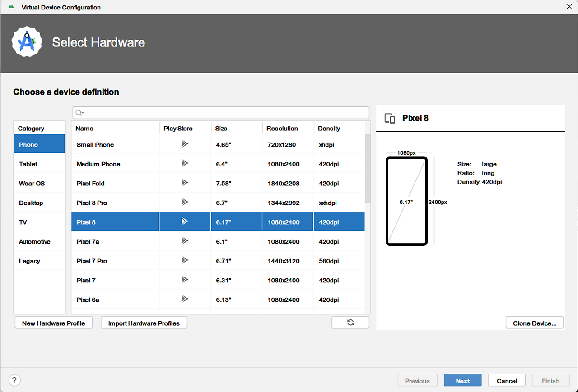The width and height of the screenshot is (578, 392).
Task: Sort devices by Size column header
Action: pyautogui.click(x=237, y=128)
